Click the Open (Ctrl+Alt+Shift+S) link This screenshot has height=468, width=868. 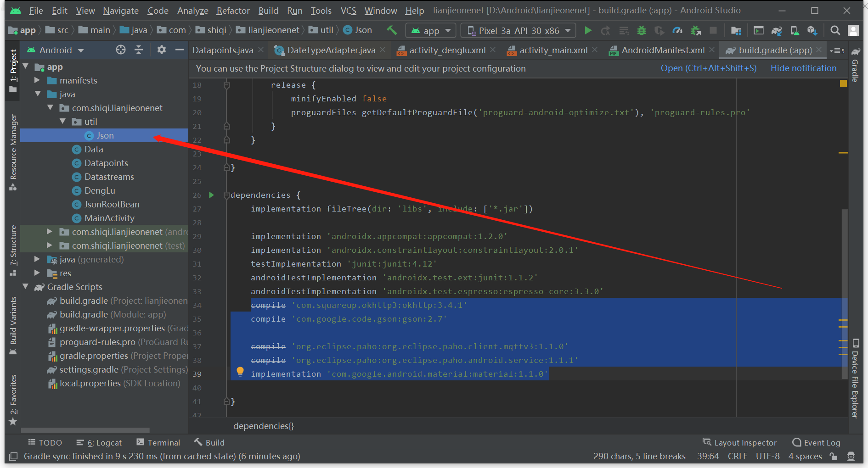709,68
